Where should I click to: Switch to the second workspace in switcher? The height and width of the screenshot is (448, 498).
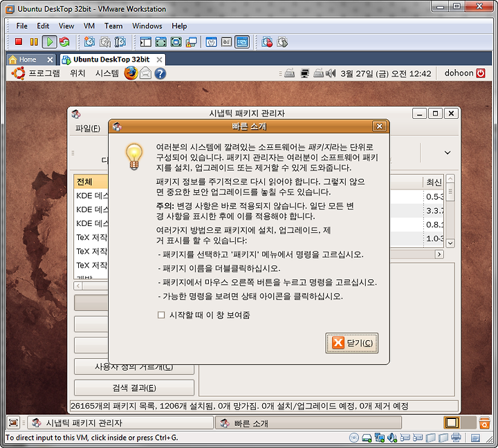468,422
